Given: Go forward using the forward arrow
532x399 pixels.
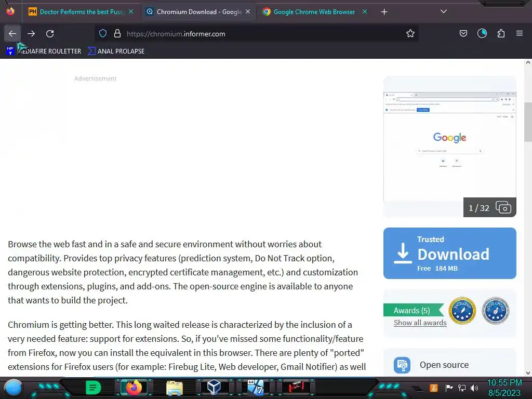Looking at the screenshot, I should coord(31,34).
